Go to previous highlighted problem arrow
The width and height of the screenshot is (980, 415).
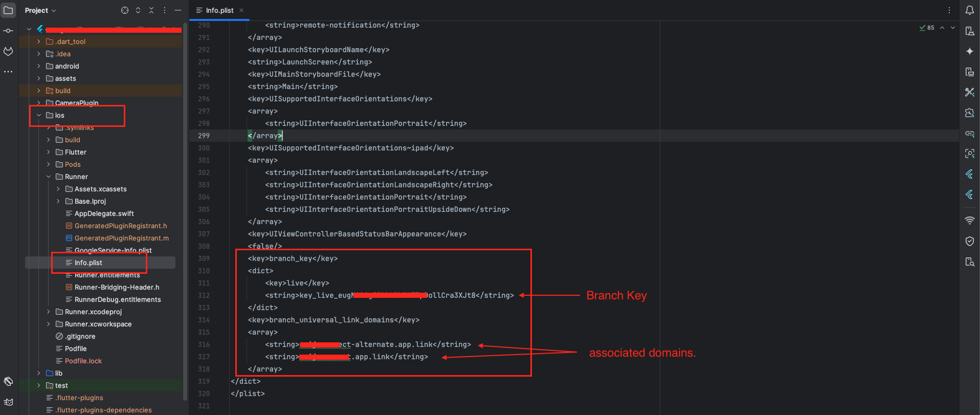942,28
